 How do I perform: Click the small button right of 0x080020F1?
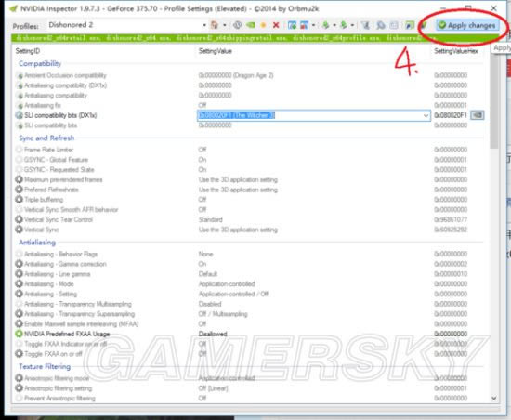click(478, 115)
